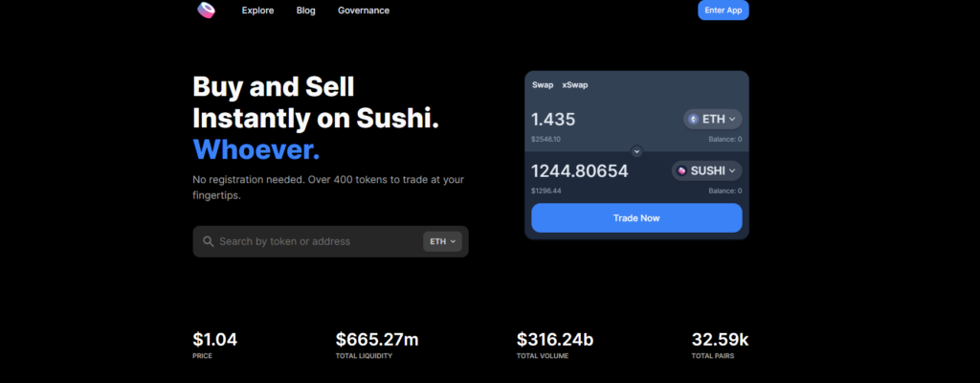980x383 pixels.
Task: Click the No registration needed paragraph
Action: 328,187
